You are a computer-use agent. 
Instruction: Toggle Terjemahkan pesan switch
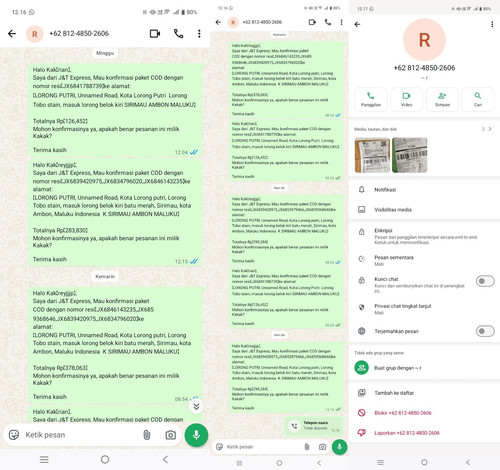point(485,331)
